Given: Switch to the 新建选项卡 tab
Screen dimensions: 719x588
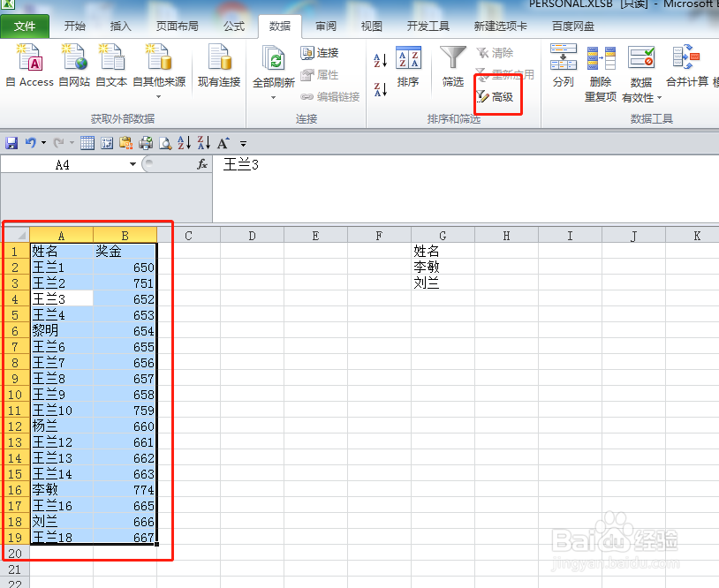Looking at the screenshot, I should [x=500, y=26].
